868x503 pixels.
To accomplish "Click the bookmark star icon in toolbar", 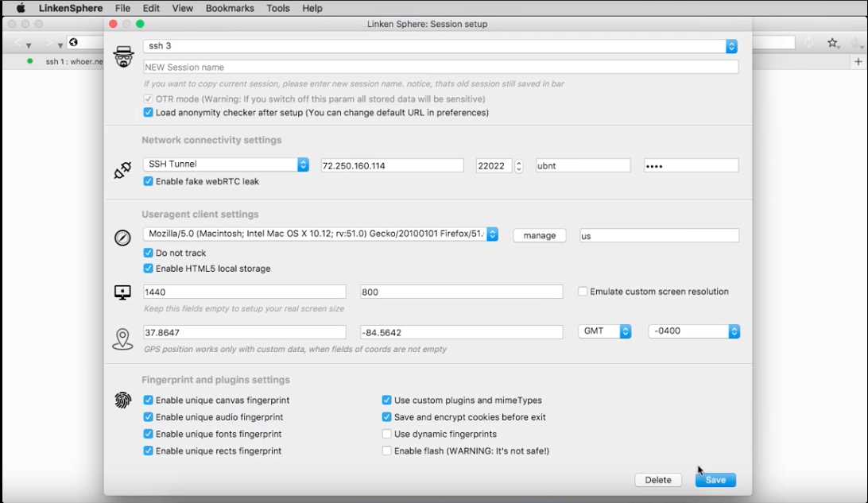I will pos(832,43).
